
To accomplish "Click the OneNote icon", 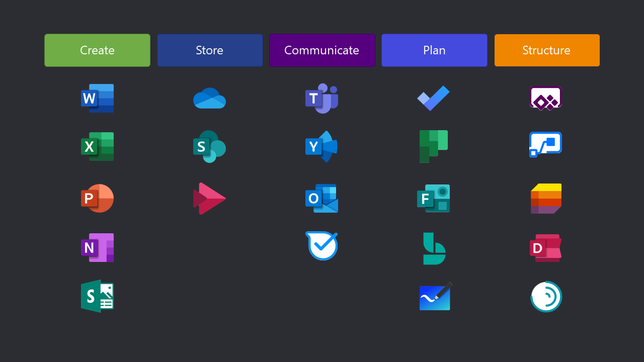I will (x=97, y=247).
